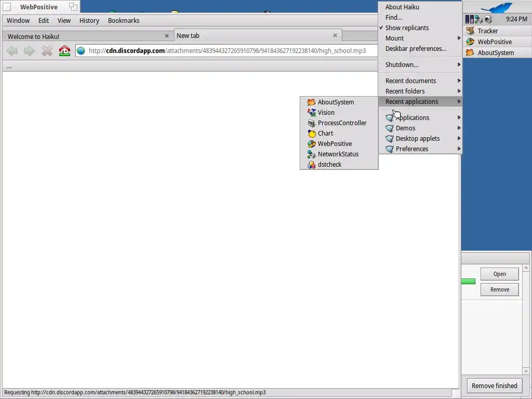532x399 pixels.
Task: Click the volume tray icon in Deskbar
Action: (488, 19)
